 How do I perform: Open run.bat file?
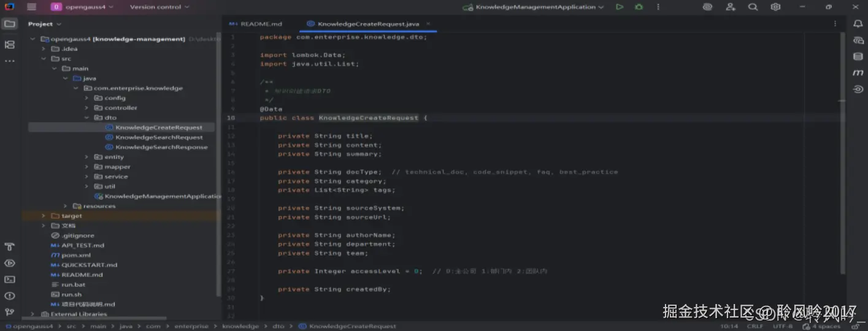(x=73, y=284)
